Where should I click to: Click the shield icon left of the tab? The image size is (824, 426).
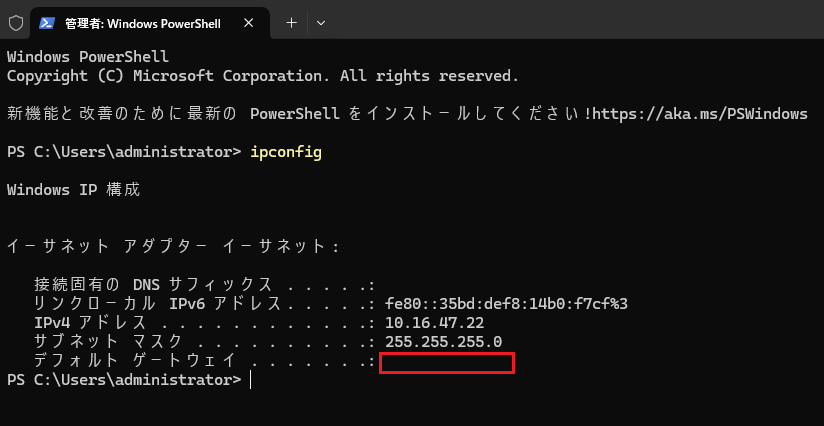click(x=16, y=23)
